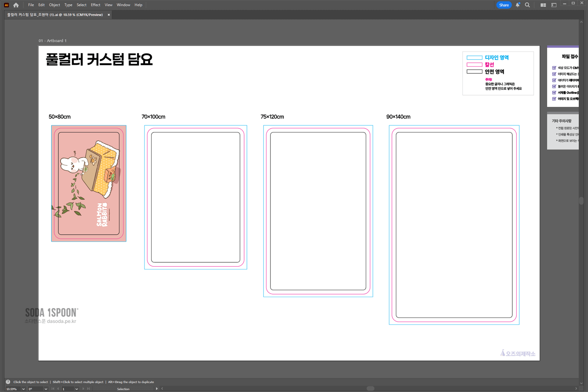This screenshot has height=392, width=588.
Task: Click checkbox beside 이미지 해상도 item
Action: click(554, 74)
